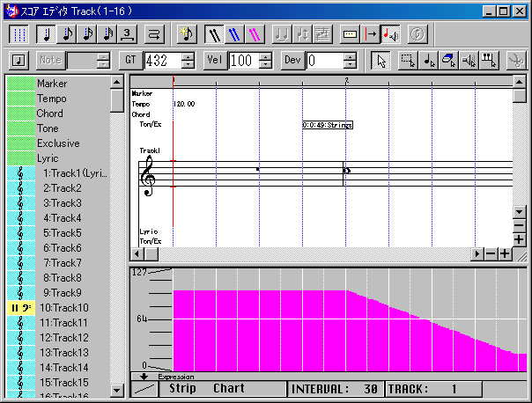The image size is (532, 403).
Task: Click the diagonal line draw icon
Action: (144, 389)
